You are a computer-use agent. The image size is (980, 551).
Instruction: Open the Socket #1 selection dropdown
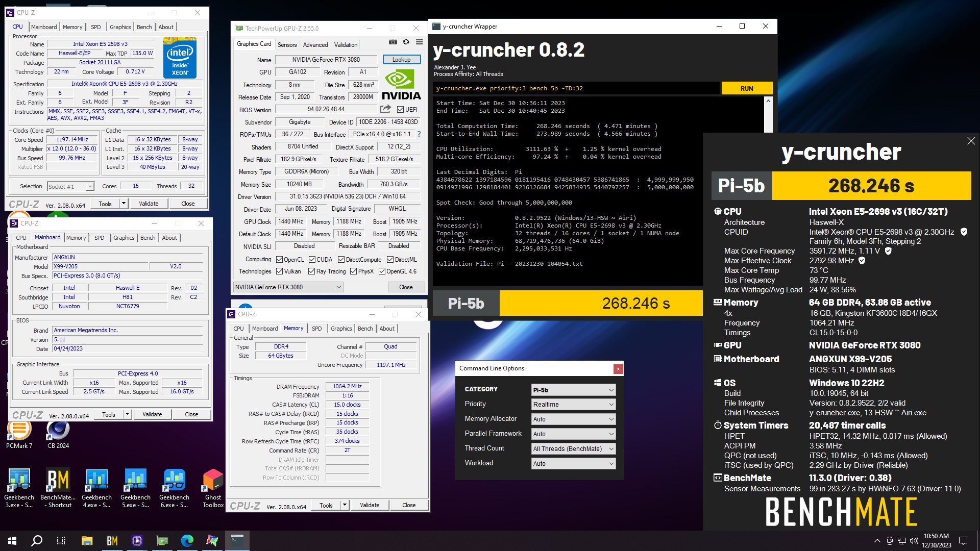[70, 187]
